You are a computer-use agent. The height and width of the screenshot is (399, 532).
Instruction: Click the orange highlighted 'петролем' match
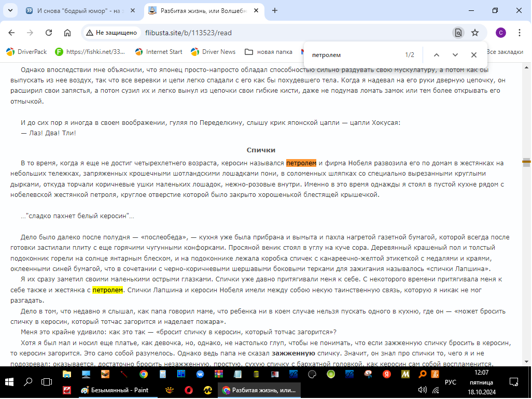[301, 163]
